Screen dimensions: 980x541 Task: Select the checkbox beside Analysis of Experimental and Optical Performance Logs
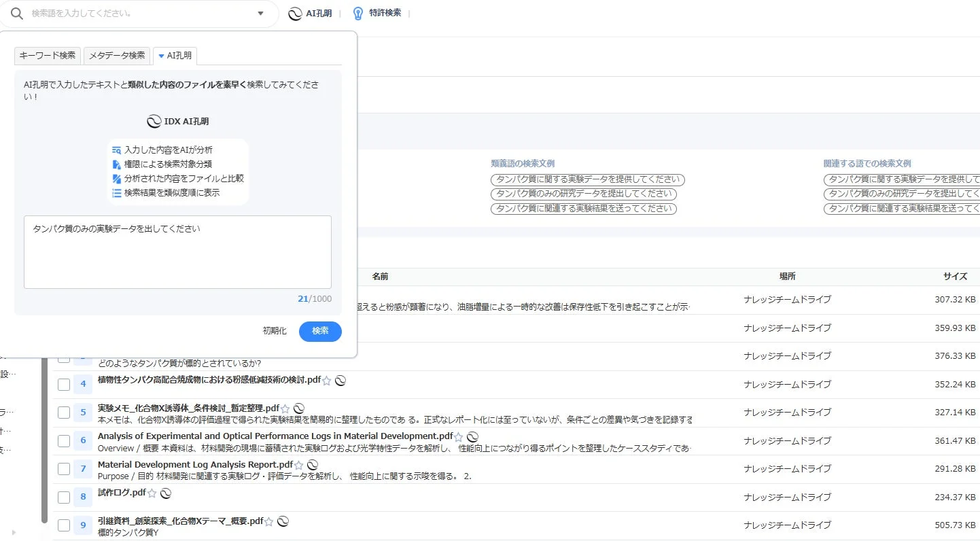click(63, 440)
